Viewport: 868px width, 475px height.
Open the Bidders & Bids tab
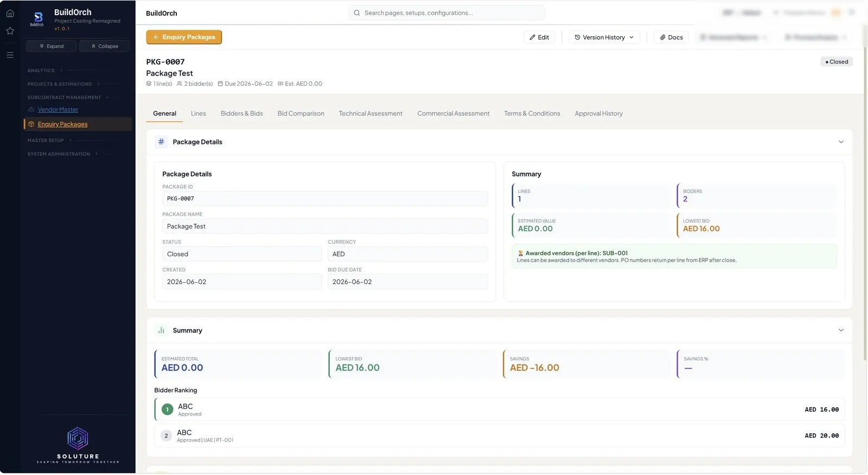point(242,113)
